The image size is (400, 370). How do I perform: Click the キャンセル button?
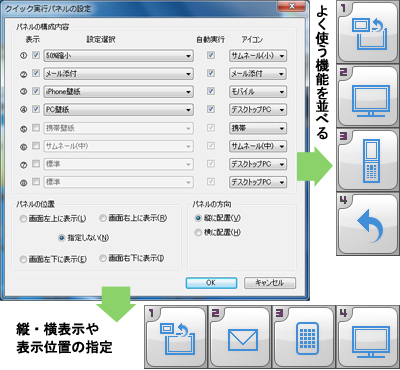[270, 283]
